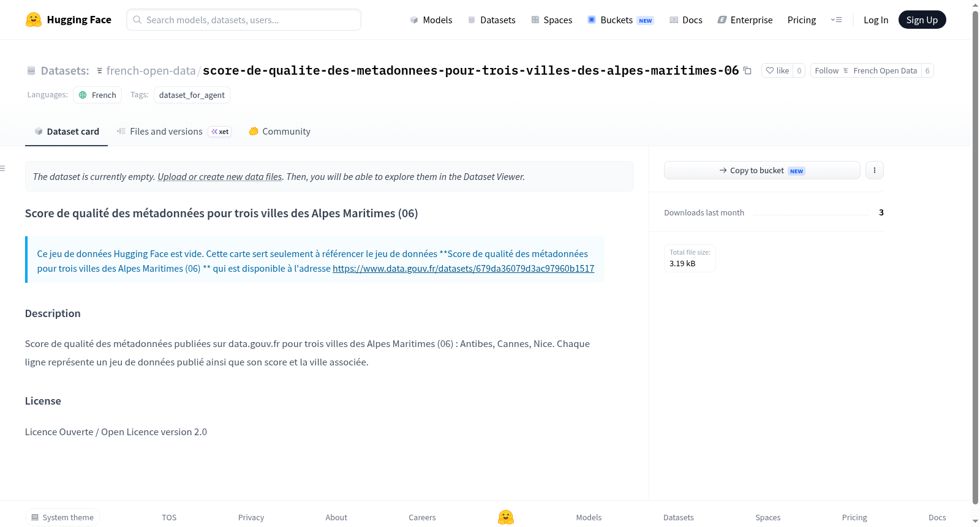Image resolution: width=980 pixels, height=527 pixels.
Task: Click the Downloads last month label
Action: 704,212
